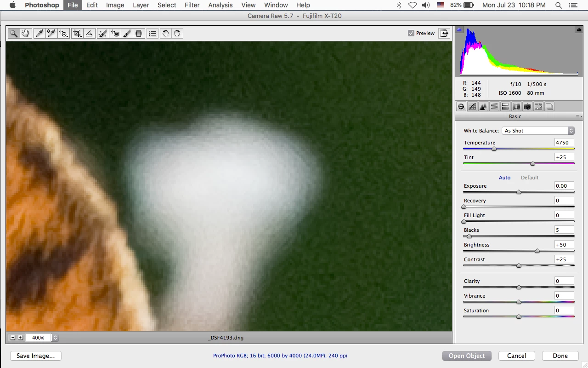Open the zoom level dropdown
This screenshot has width=588, height=368.
pyautogui.click(x=55, y=338)
